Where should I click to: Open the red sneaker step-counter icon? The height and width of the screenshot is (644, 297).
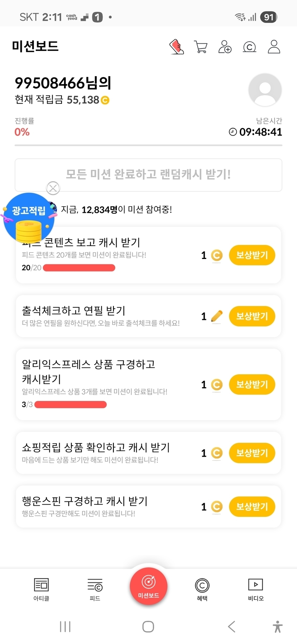(x=176, y=47)
